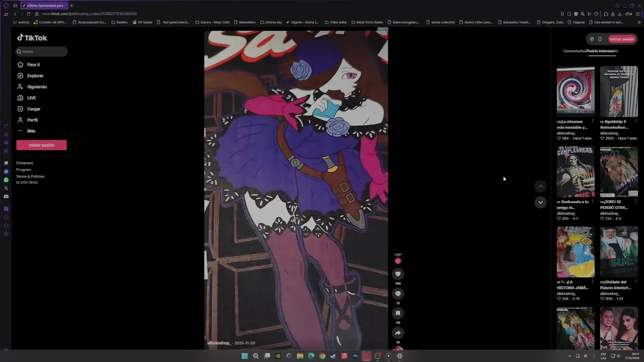Click the get coins icon beside Iniciar sesión

(592, 39)
